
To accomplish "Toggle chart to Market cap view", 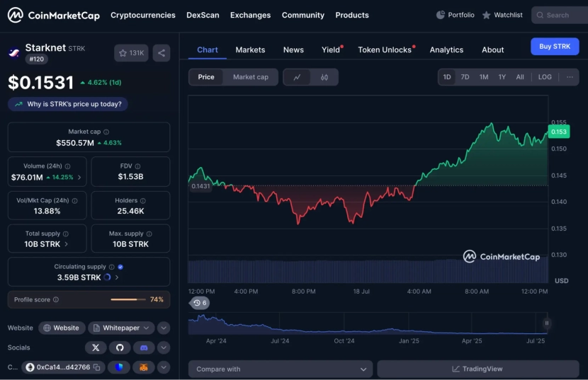I will coord(250,77).
